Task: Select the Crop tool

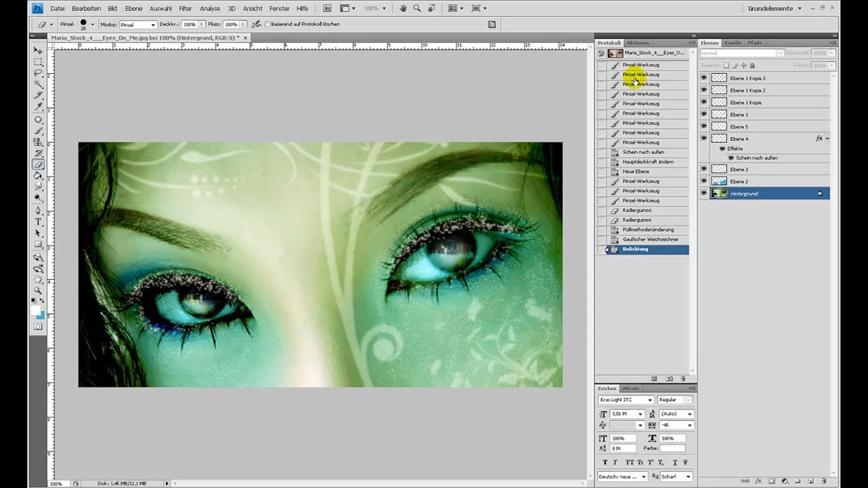Action: (39, 95)
